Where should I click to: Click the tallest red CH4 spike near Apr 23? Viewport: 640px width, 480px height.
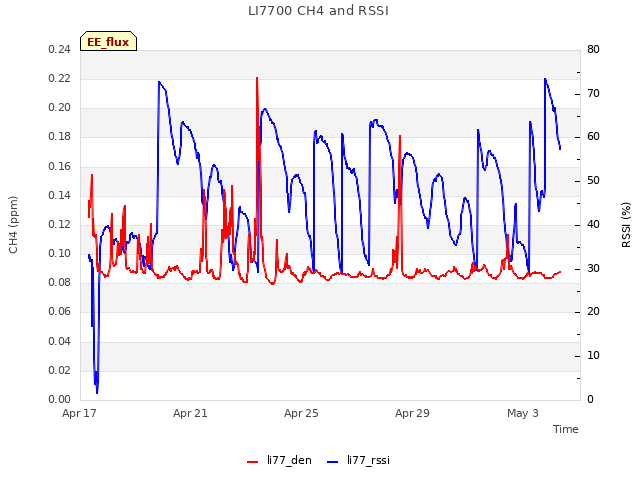pos(257,78)
